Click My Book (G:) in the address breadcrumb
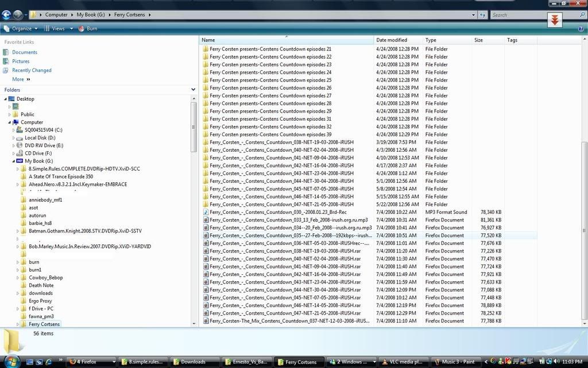The image size is (588, 368). pos(91,14)
